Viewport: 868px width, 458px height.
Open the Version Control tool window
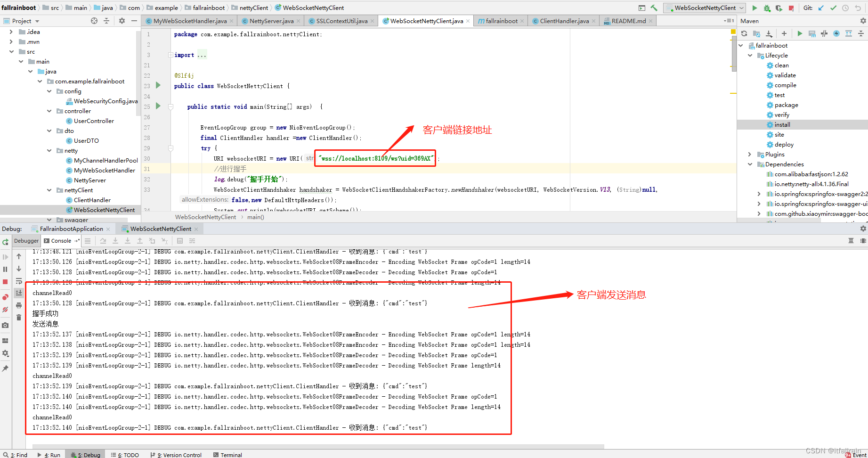[176, 455]
